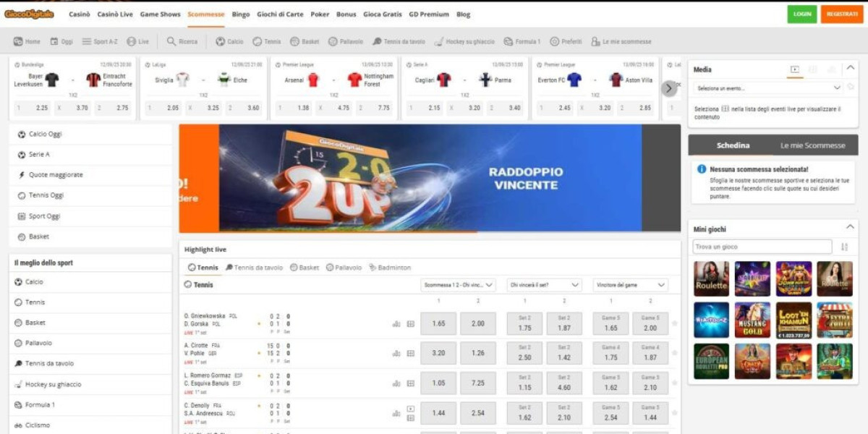The height and width of the screenshot is (434, 868).
Task: Open Le mie scommesse in the toolbar
Action: pyautogui.click(x=621, y=41)
